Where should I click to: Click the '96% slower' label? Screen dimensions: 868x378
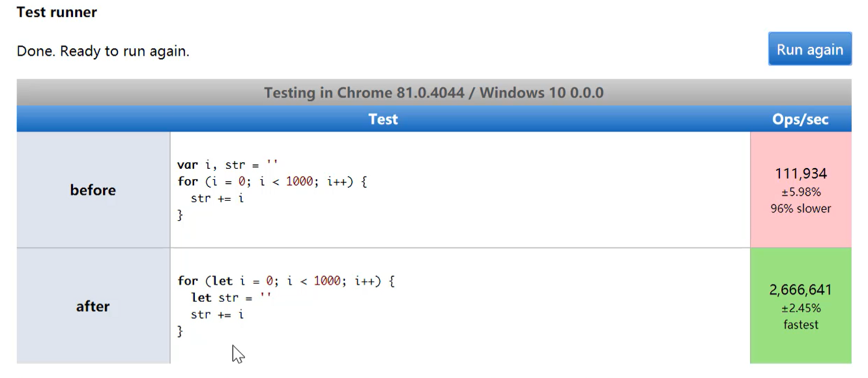pos(800,209)
